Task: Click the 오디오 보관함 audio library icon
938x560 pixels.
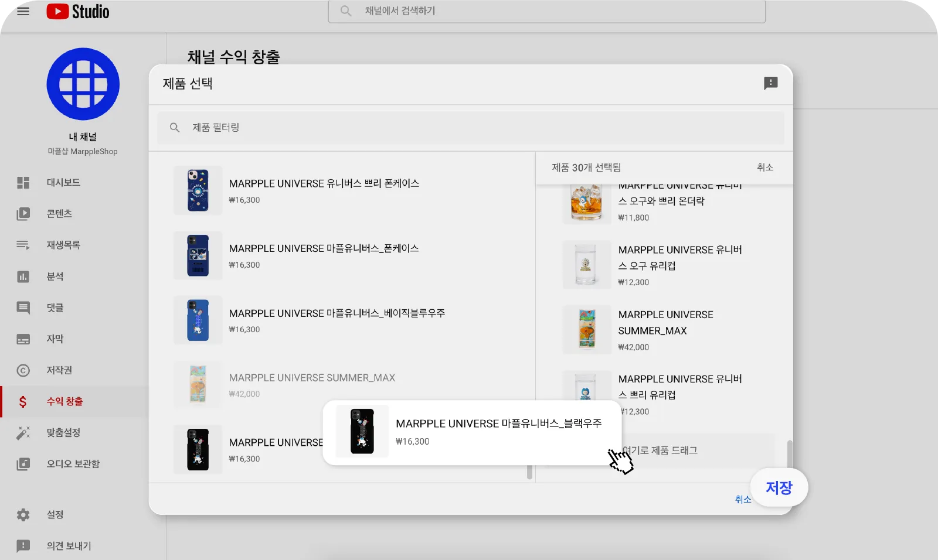Action: click(x=23, y=464)
